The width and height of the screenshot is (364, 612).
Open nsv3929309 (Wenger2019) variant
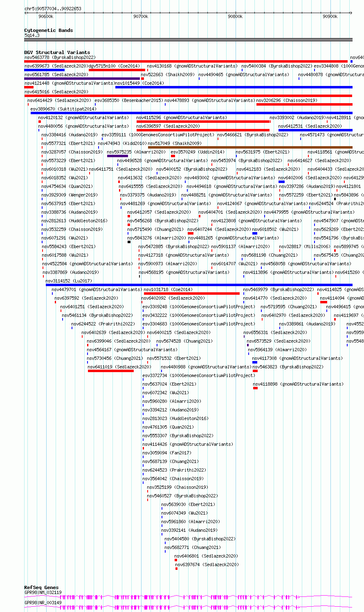(x=70, y=195)
